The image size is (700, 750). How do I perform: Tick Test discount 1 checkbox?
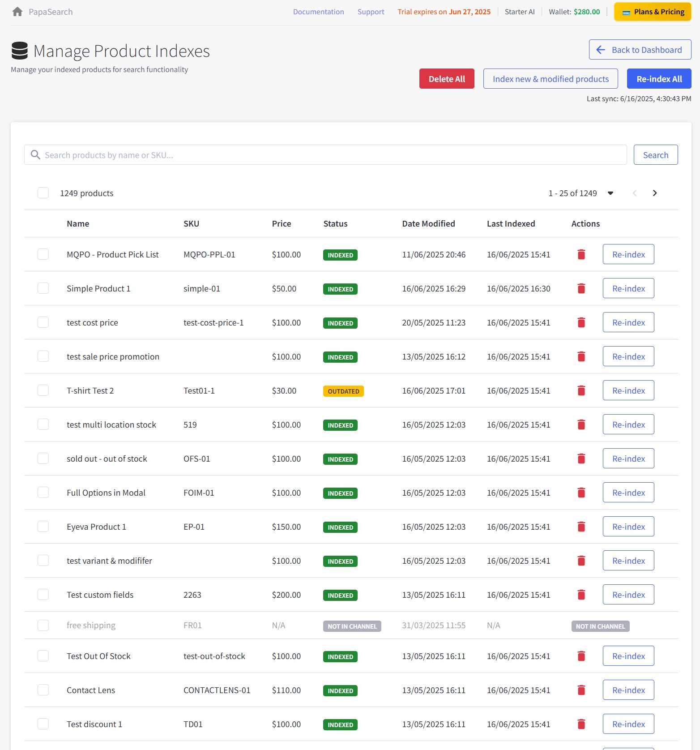coord(43,724)
